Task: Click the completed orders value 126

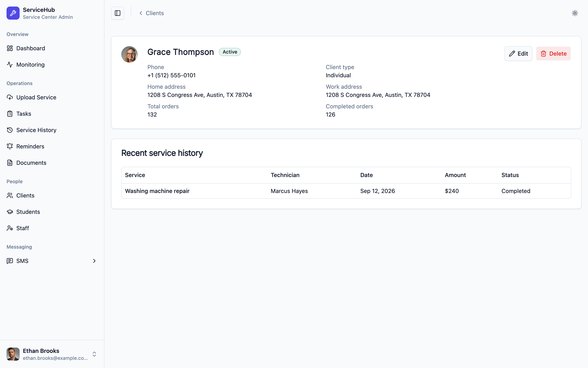Action: point(331,114)
